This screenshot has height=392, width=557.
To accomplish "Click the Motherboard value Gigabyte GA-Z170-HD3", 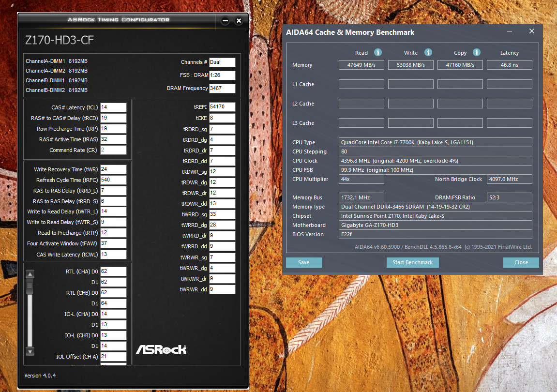I will click(436, 226).
